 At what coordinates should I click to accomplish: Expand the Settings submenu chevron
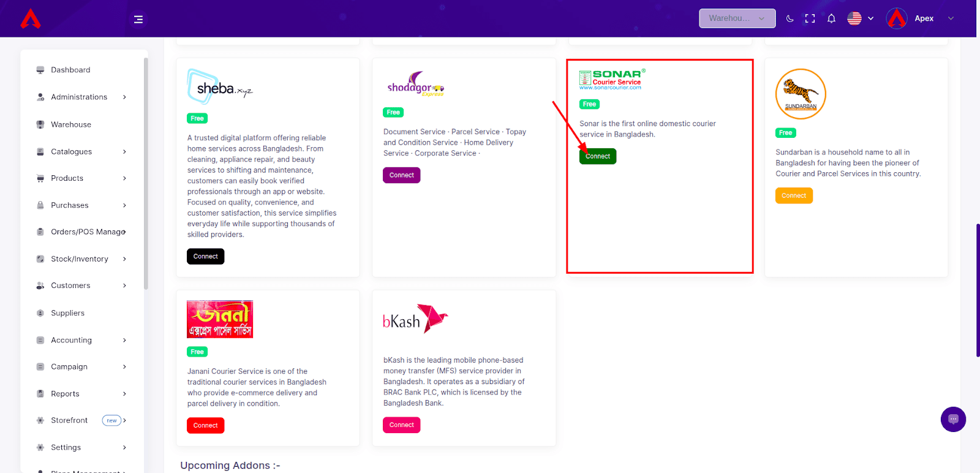tap(124, 447)
